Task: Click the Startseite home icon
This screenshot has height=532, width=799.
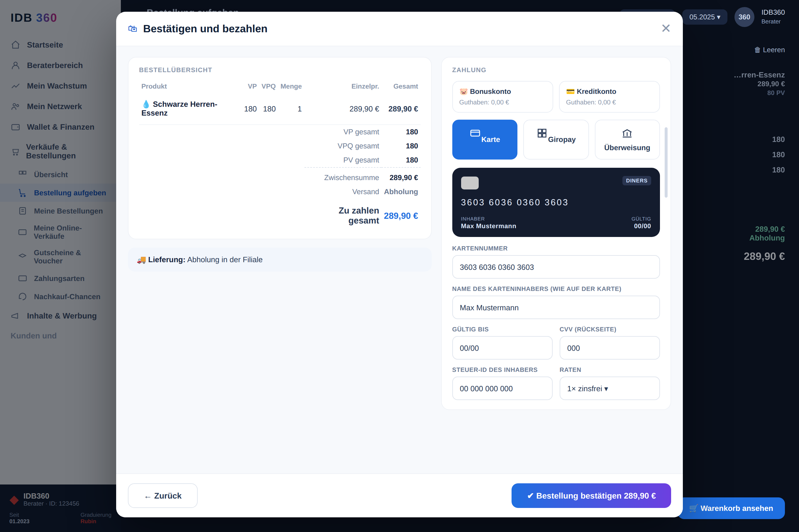Action: click(x=16, y=45)
